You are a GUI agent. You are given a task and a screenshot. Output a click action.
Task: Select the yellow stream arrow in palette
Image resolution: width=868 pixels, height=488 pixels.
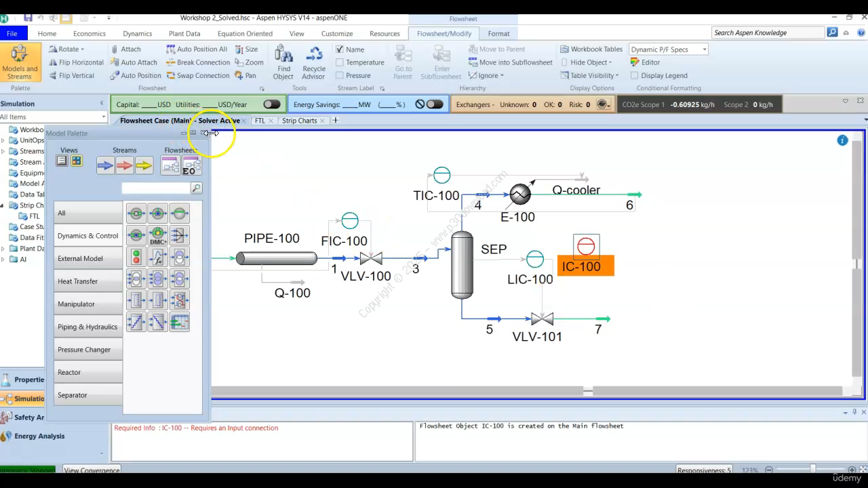point(144,165)
